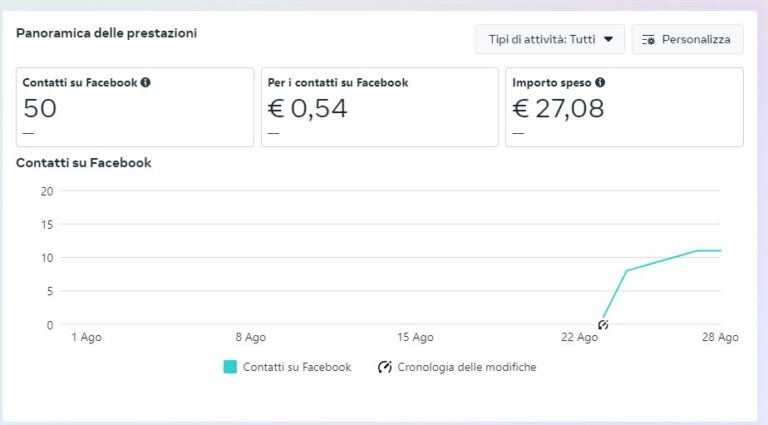The image size is (768, 425).
Task: Toggle the Contatti su Facebook legend swatch
Action: pyautogui.click(x=230, y=367)
